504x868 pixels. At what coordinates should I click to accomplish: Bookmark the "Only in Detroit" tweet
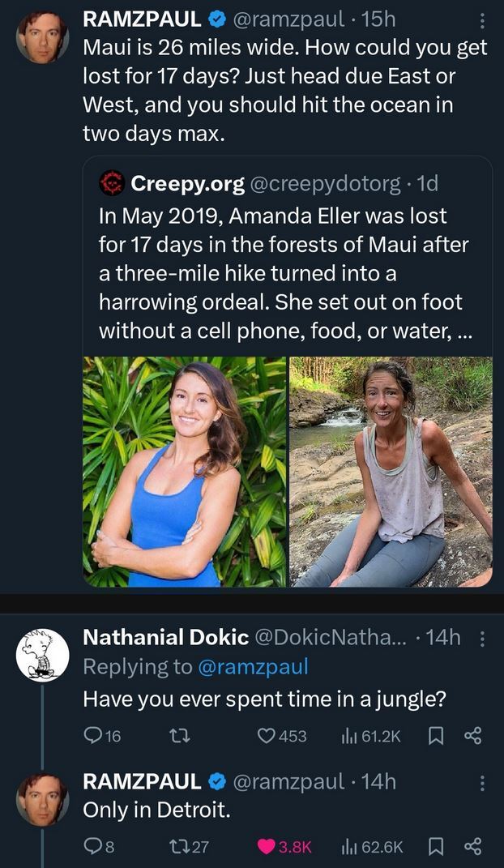tap(435, 847)
